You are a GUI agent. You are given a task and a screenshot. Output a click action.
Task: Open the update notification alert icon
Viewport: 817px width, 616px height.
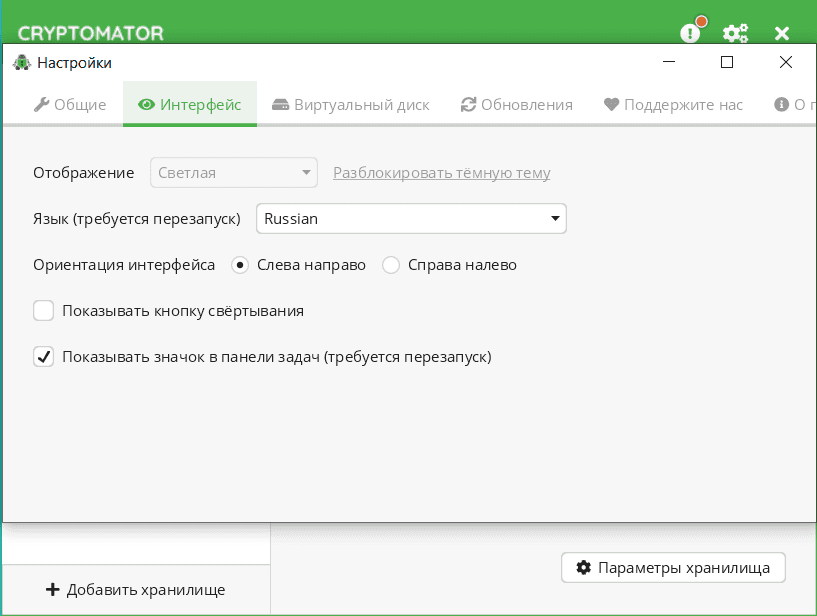pyautogui.click(x=691, y=32)
